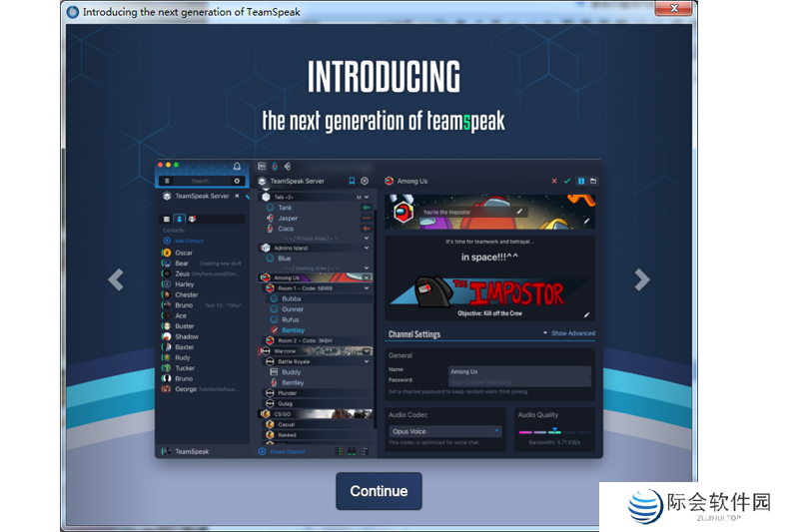Image resolution: width=799 pixels, height=532 pixels.
Task: Edit "You're the Impostor" topic pencil icon
Action: pos(519,211)
